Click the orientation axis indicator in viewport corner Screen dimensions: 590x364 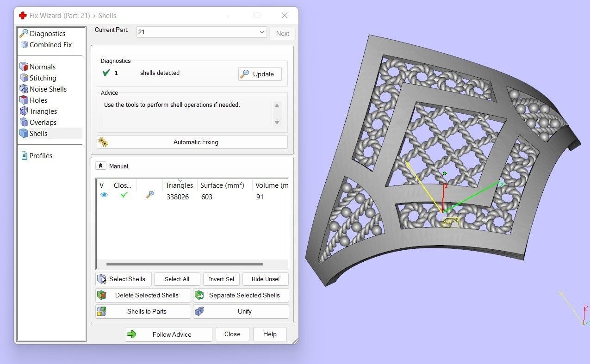575,308
